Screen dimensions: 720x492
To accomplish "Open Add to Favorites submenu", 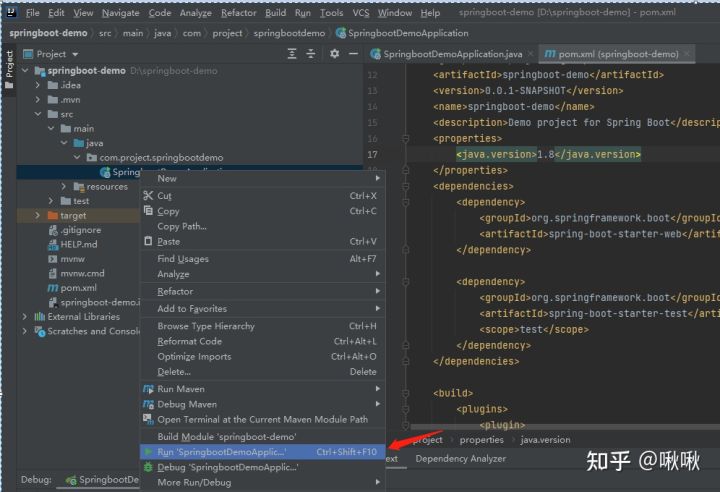I will pyautogui.click(x=262, y=309).
